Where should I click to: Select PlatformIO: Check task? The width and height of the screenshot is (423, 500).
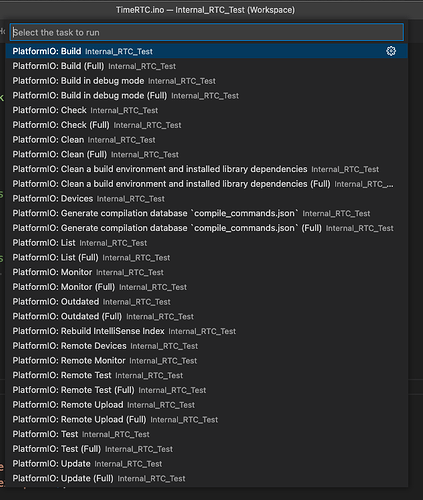click(206, 110)
